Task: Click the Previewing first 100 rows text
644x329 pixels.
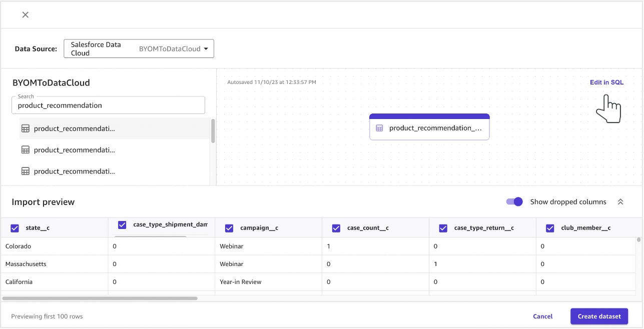Action: (x=47, y=316)
